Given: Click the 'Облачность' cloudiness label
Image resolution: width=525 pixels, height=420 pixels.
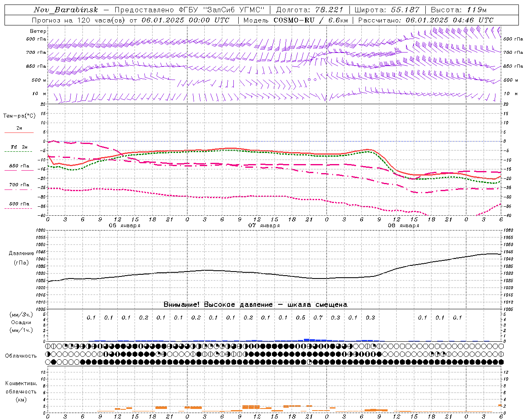Looking at the screenshot, I should click(21, 356).
